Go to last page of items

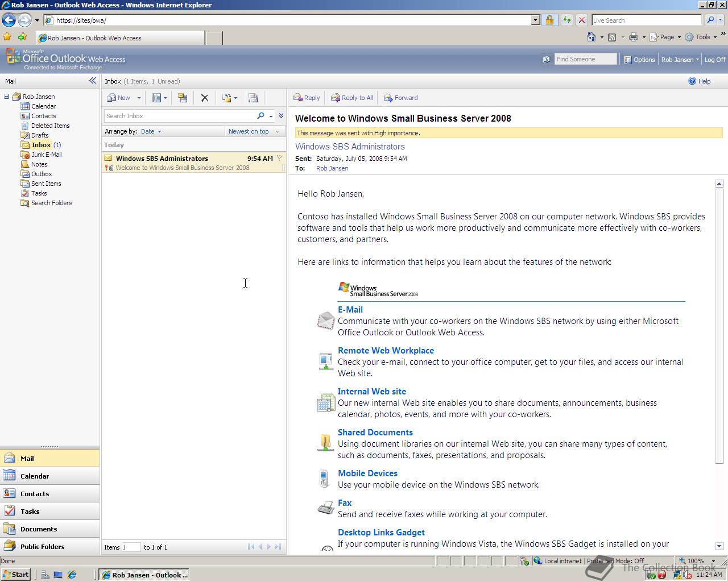coord(278,547)
